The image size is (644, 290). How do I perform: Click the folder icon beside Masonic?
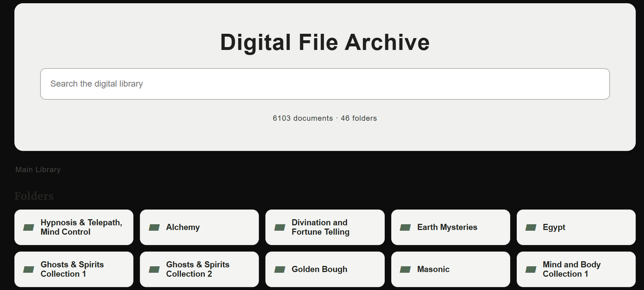[406, 269]
